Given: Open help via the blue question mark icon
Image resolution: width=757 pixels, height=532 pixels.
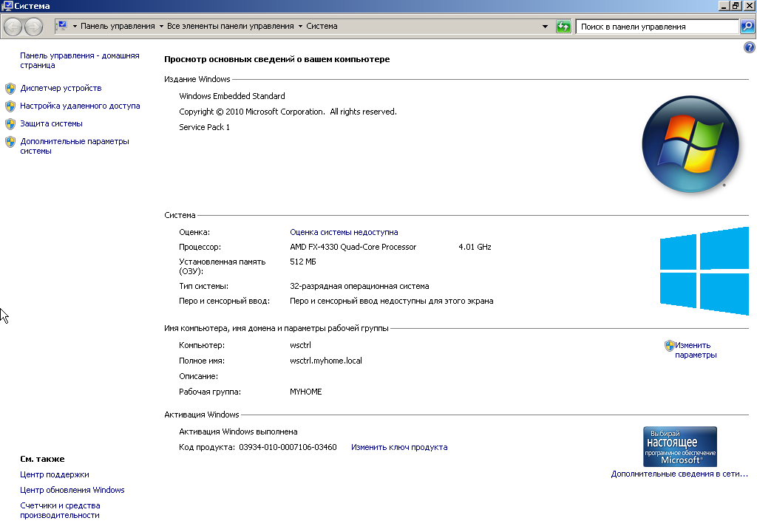Looking at the screenshot, I should (748, 47).
